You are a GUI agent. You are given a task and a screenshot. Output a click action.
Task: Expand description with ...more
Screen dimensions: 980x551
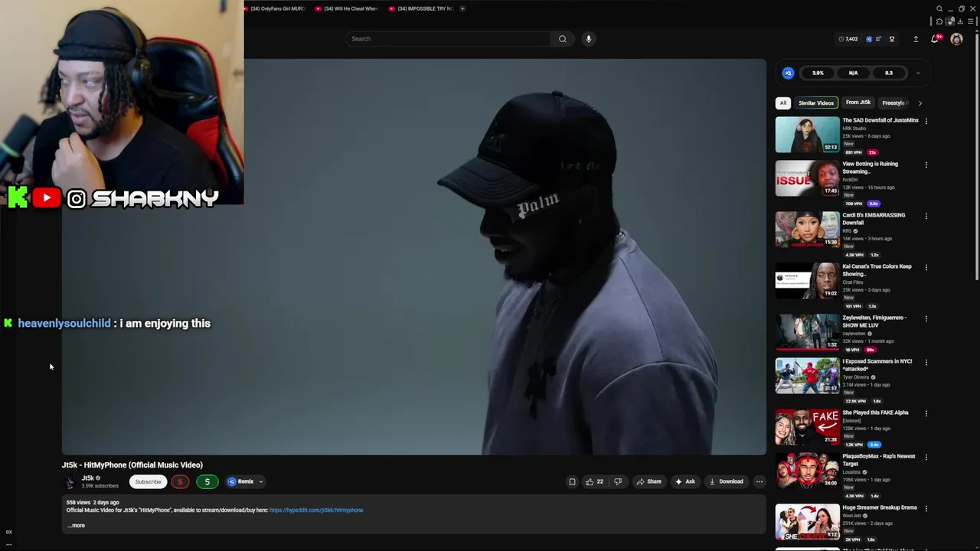click(x=77, y=526)
